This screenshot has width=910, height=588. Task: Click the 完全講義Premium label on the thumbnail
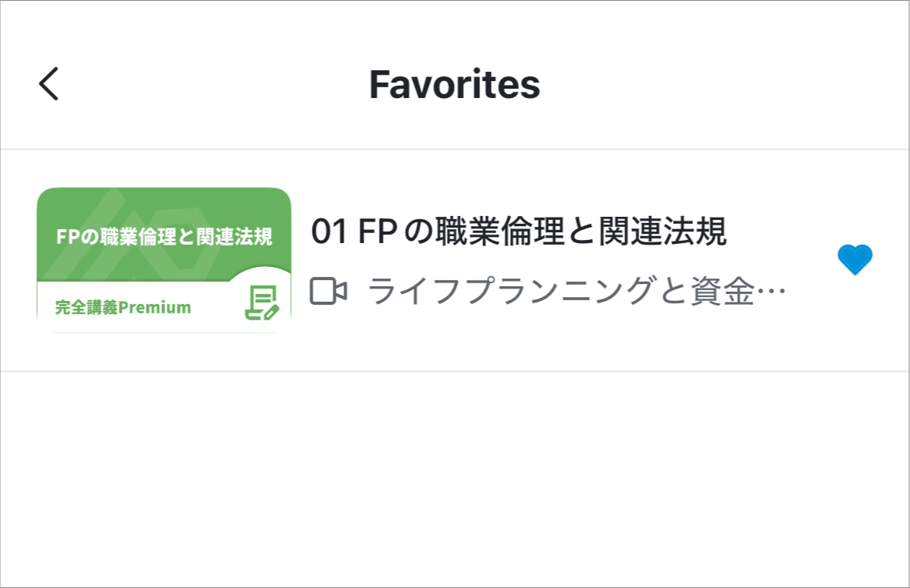tap(123, 307)
